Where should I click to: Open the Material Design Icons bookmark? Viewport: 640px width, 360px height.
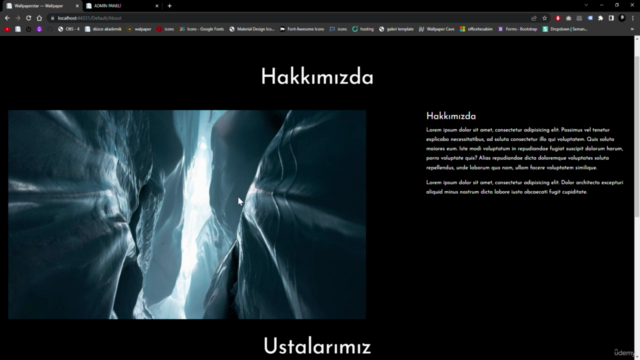tap(252, 29)
